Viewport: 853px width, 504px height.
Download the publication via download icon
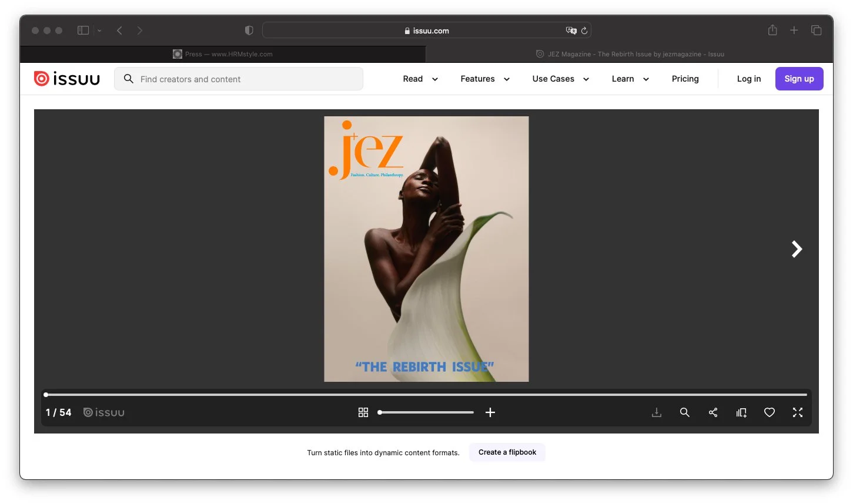click(657, 412)
